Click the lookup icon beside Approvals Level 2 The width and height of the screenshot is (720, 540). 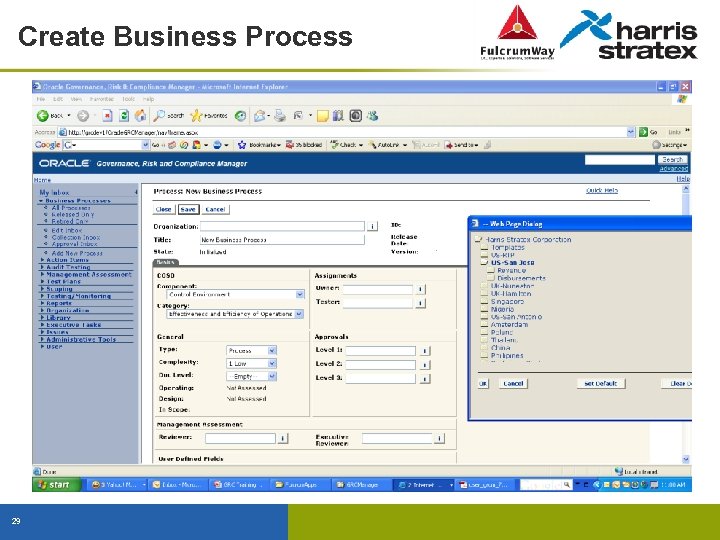point(425,365)
